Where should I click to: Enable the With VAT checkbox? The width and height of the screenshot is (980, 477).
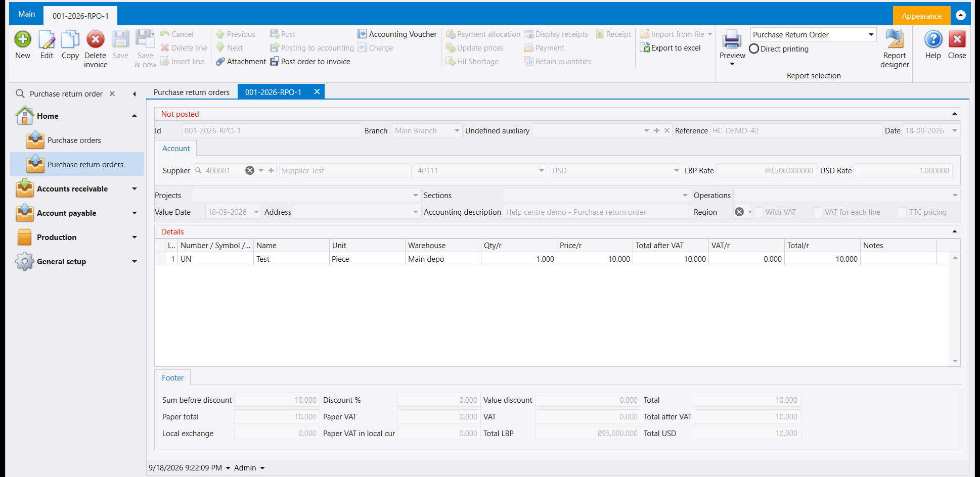click(x=759, y=212)
